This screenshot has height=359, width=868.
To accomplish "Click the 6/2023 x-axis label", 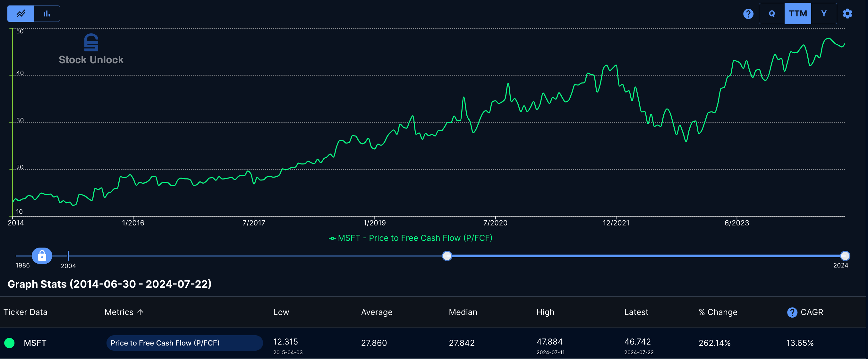I will 736,223.
